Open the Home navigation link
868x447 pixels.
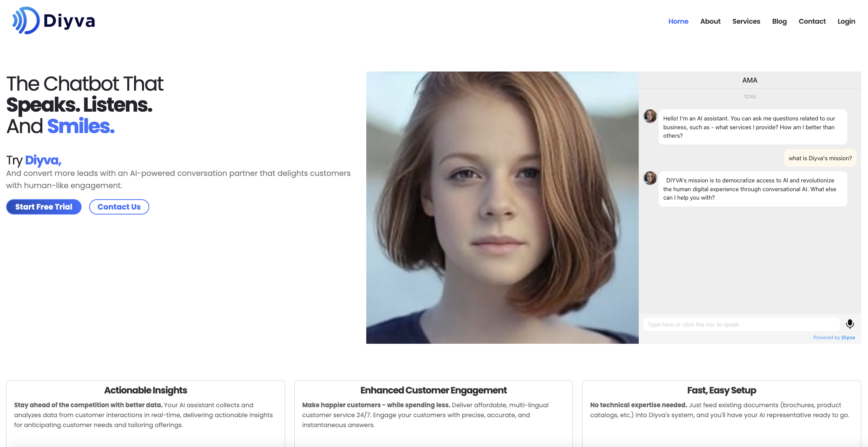[678, 21]
